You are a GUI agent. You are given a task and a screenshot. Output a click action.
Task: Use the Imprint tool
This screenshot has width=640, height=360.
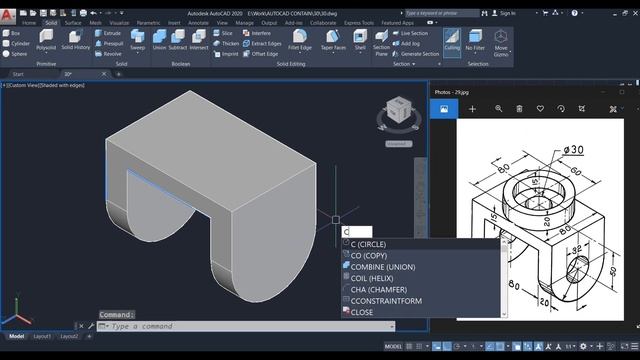pos(226,53)
